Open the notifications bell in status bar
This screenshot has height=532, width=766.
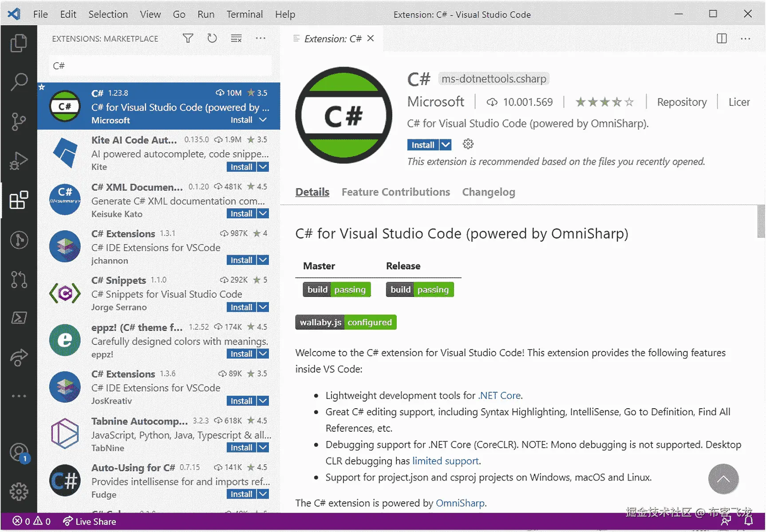748,521
